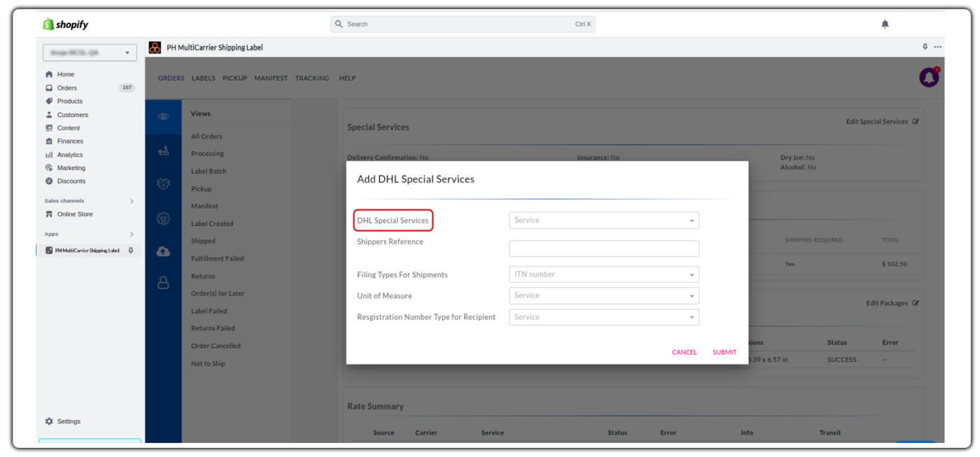Click the Finances bank icon

tap(49, 141)
